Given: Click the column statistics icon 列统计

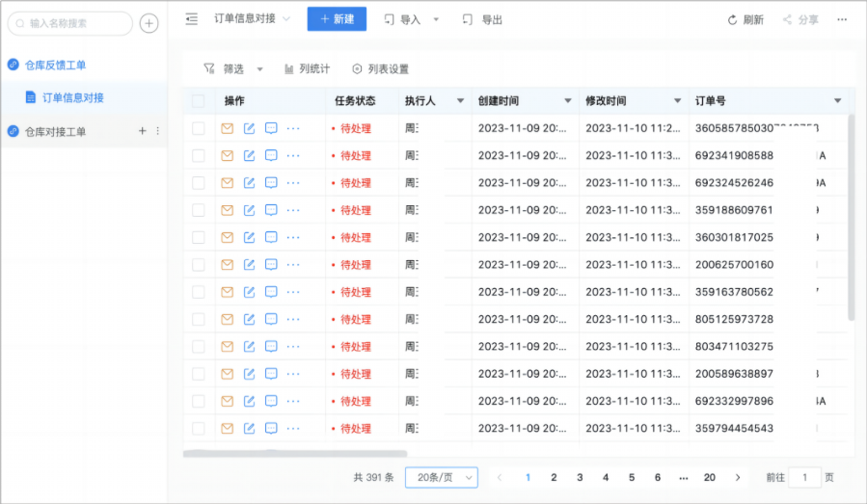Looking at the screenshot, I should pos(288,69).
